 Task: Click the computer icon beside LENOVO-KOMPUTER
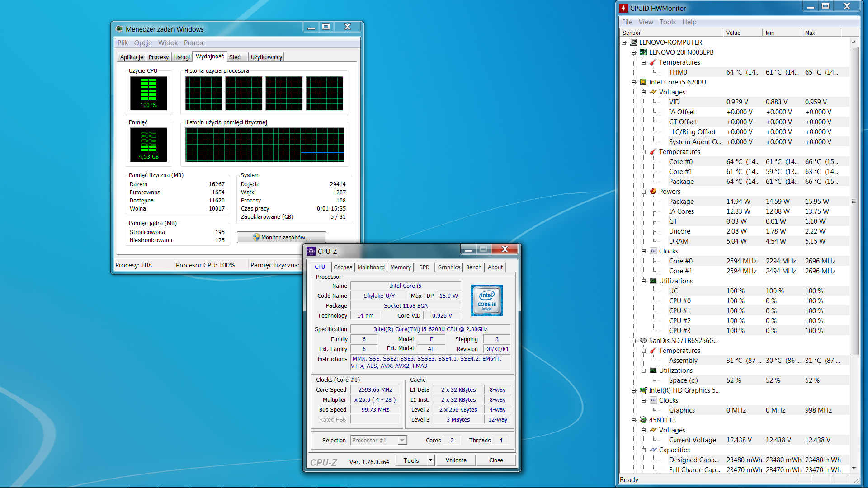pyautogui.click(x=633, y=42)
